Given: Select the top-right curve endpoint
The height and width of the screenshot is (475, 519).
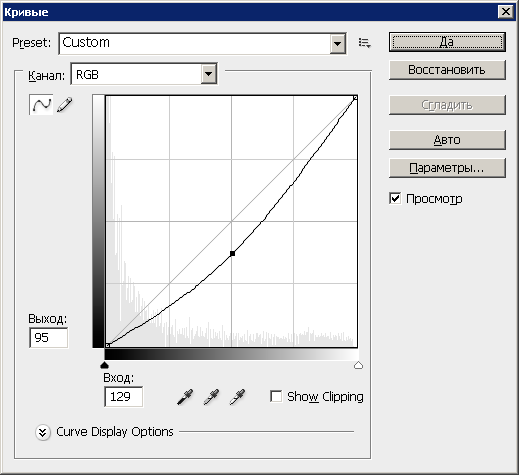Looking at the screenshot, I should tap(355, 97).
